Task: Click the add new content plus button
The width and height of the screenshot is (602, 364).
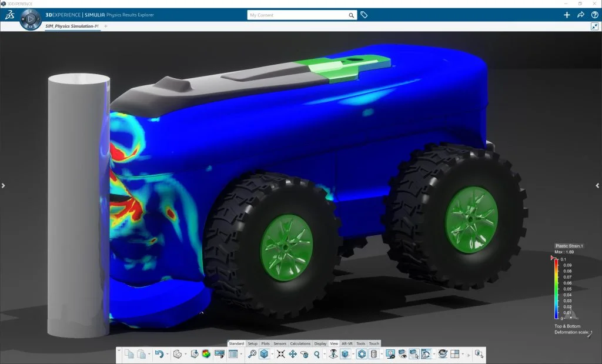Action: [566, 15]
